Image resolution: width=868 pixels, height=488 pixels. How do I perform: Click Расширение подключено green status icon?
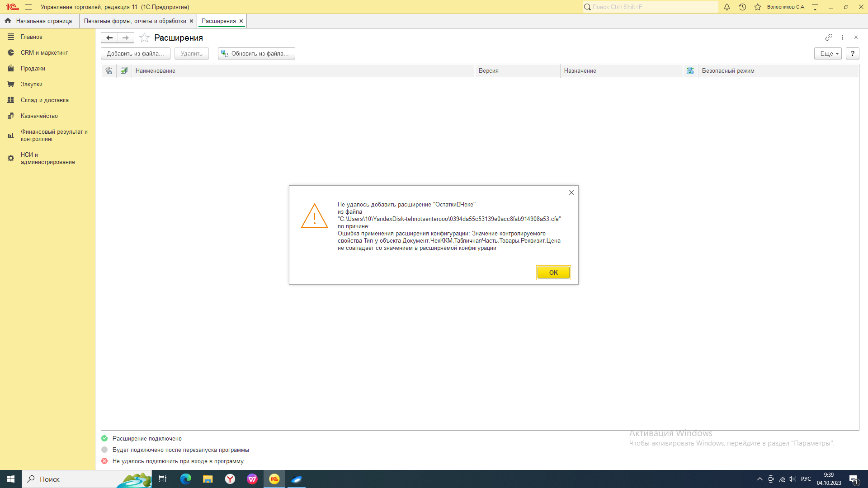(104, 438)
